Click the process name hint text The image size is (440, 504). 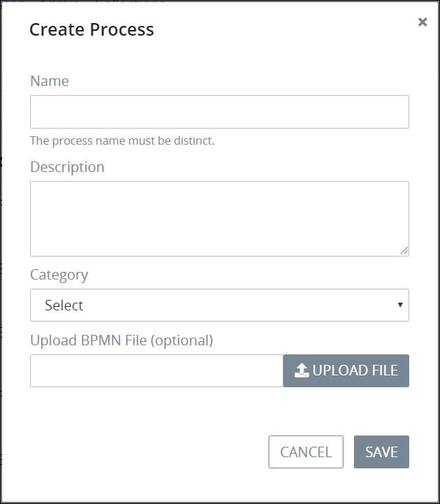(122, 141)
